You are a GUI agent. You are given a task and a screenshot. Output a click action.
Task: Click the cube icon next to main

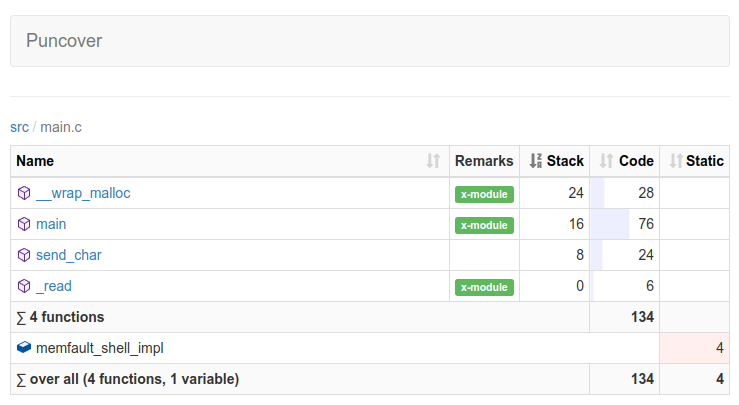click(x=24, y=224)
